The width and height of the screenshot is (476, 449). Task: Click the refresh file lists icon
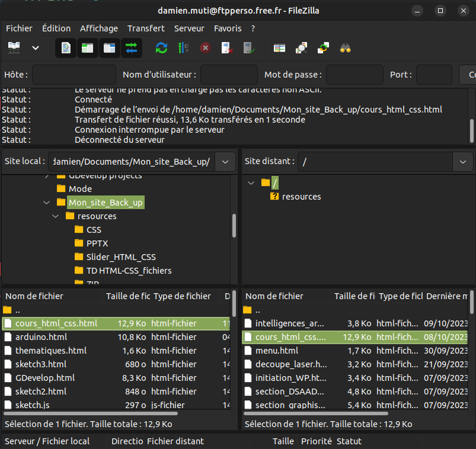pyautogui.click(x=161, y=48)
